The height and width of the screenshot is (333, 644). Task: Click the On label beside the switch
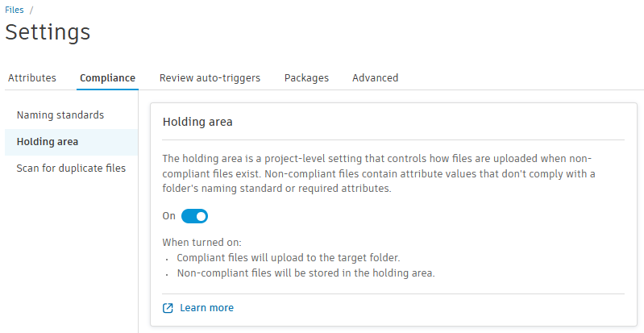tap(169, 216)
